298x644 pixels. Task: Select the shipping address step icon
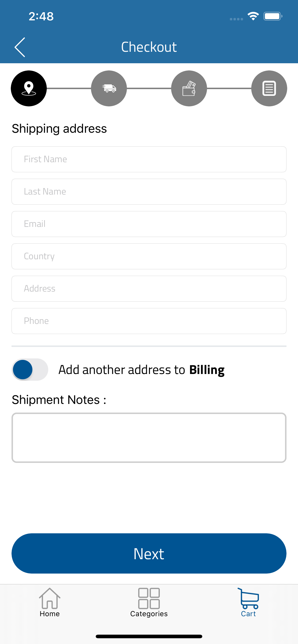(x=29, y=88)
